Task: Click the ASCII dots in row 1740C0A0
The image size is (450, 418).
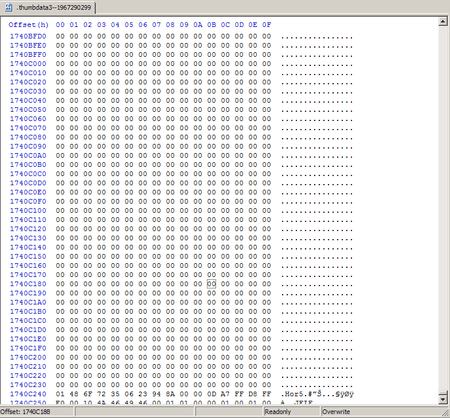Action: click(317, 156)
